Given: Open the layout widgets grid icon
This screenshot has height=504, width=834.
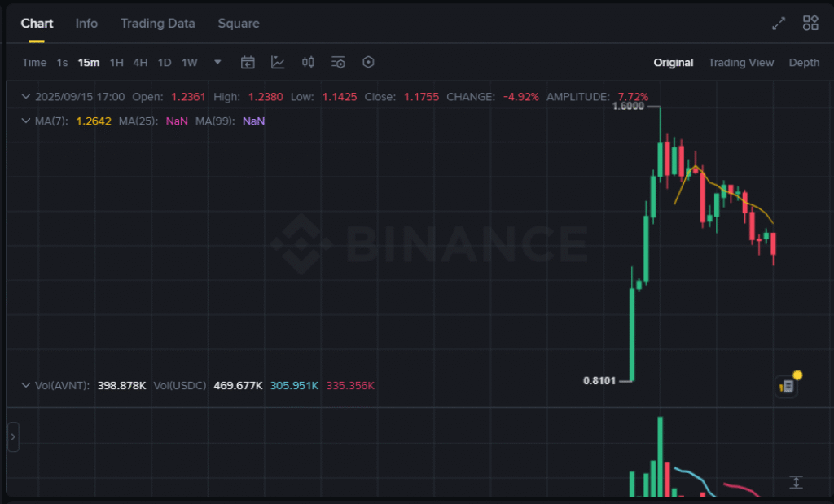Looking at the screenshot, I should click(810, 24).
